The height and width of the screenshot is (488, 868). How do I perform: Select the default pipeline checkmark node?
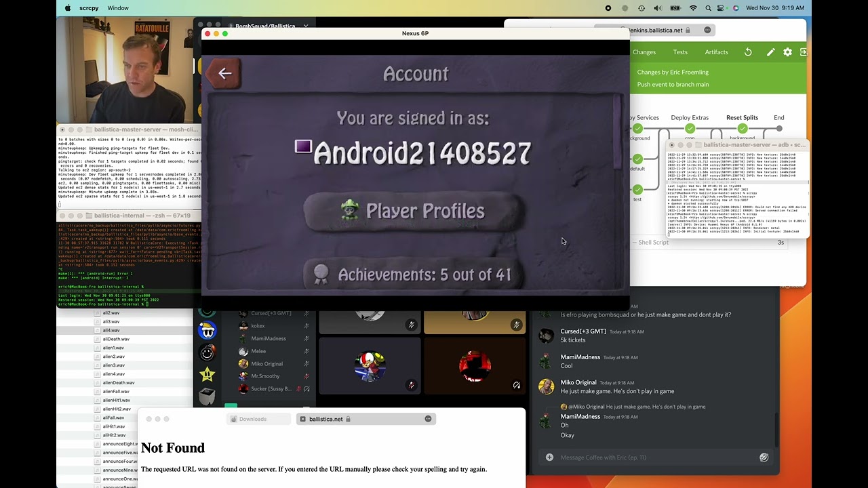coord(637,159)
